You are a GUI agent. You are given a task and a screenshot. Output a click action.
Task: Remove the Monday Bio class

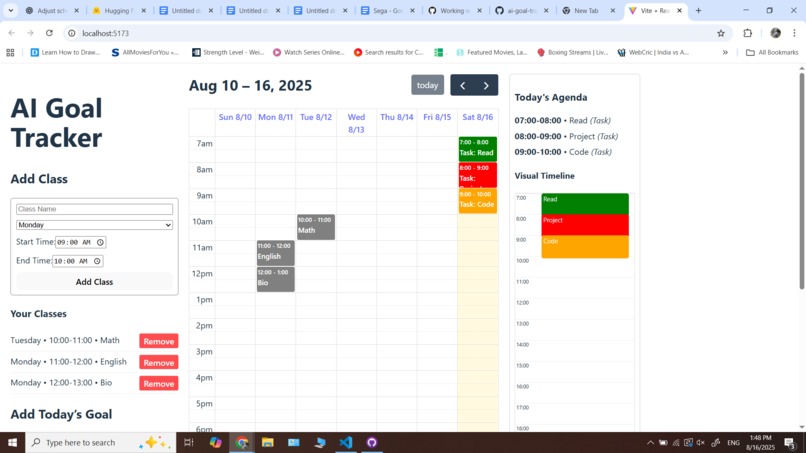point(158,384)
